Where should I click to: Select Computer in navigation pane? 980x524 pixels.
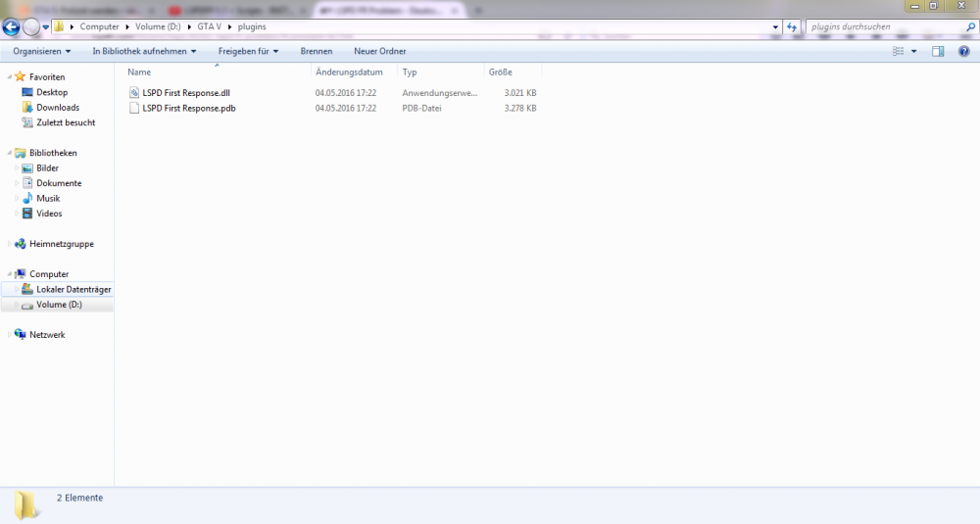(x=49, y=274)
